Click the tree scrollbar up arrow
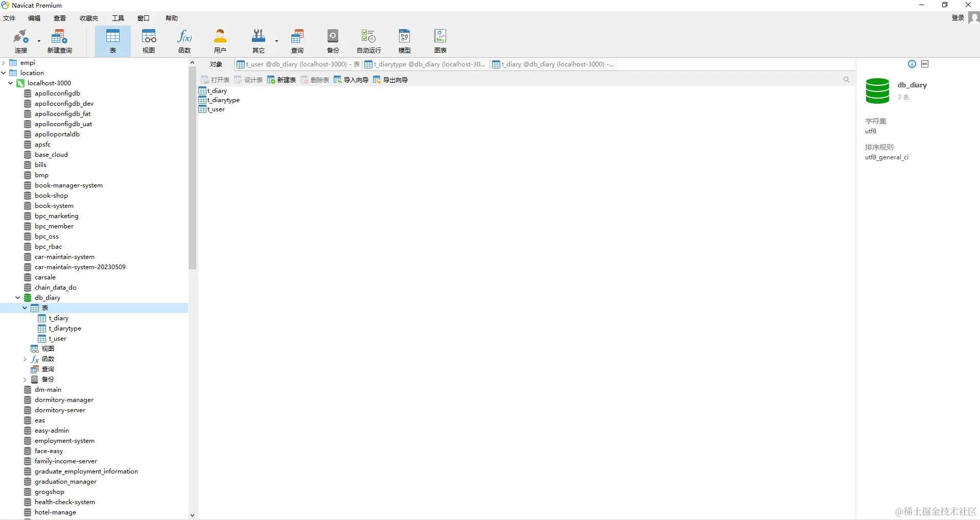 click(192, 63)
